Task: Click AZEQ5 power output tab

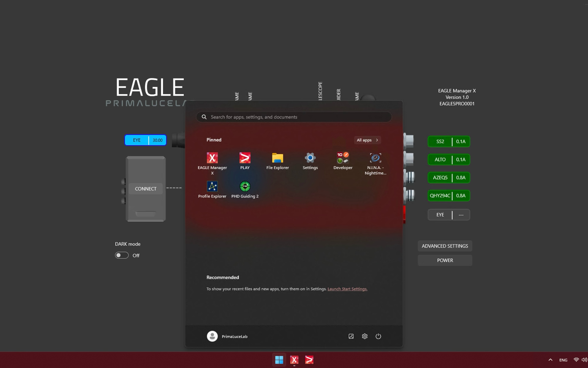Action: coord(449,177)
